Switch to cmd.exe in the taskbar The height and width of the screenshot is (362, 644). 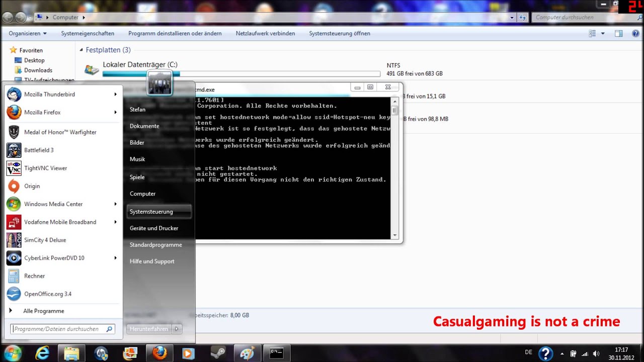click(x=276, y=353)
